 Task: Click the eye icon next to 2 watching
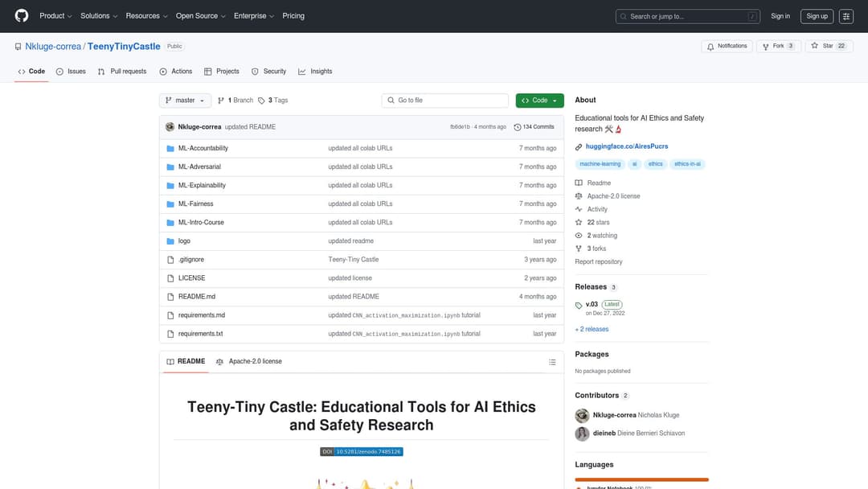click(x=579, y=236)
